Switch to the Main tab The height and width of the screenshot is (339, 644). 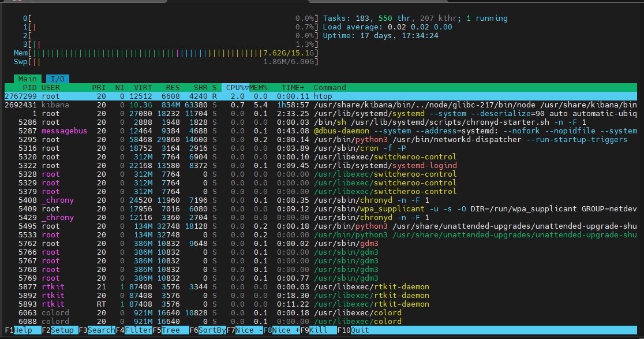click(x=27, y=79)
